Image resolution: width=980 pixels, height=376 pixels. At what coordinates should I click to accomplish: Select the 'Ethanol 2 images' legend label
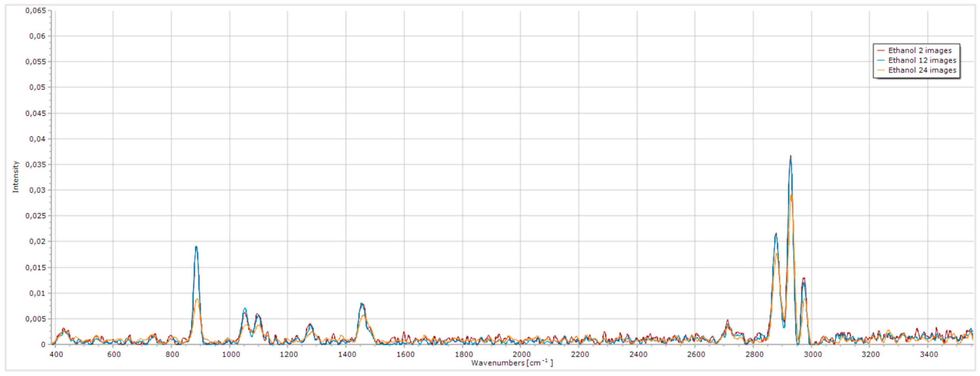[920, 51]
